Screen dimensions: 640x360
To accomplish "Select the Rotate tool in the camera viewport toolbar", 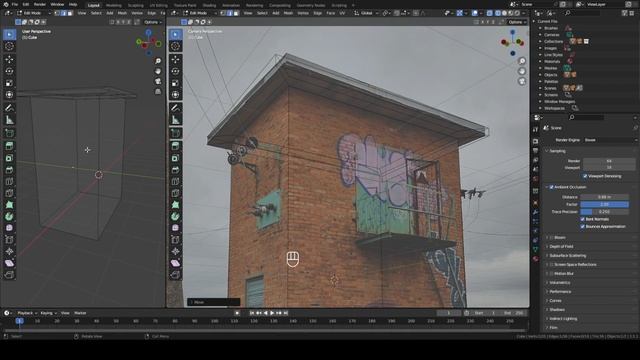I will click(x=176, y=71).
